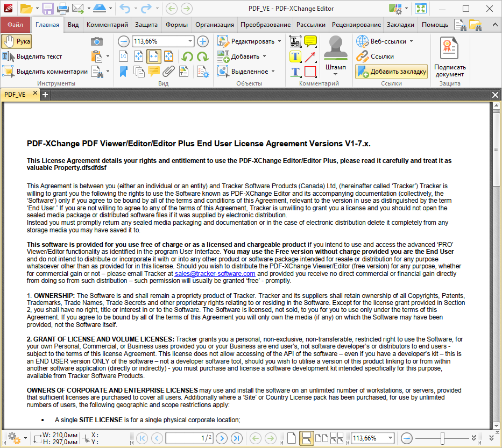The image size is (502, 448).
Task: Open the ribbon zoom level dropdown
Action: (190, 41)
